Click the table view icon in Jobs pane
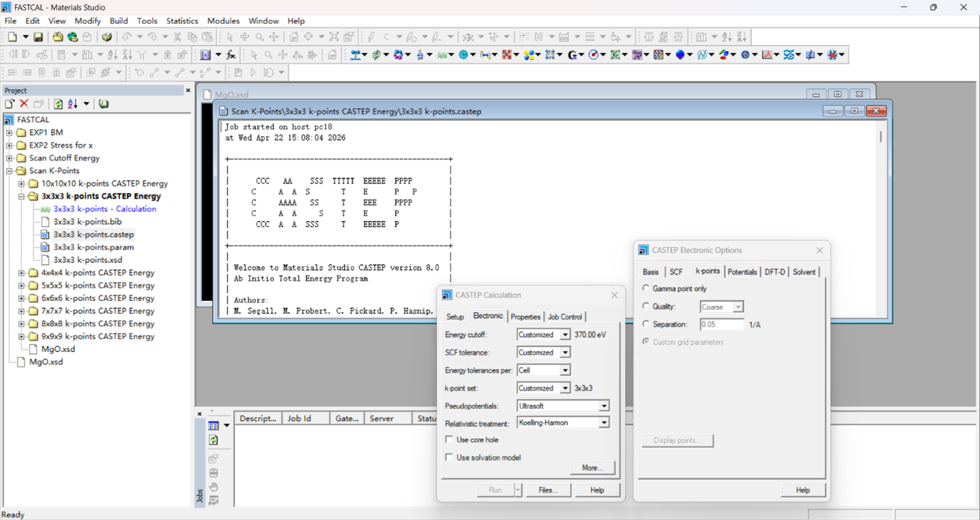980x520 pixels. click(214, 426)
